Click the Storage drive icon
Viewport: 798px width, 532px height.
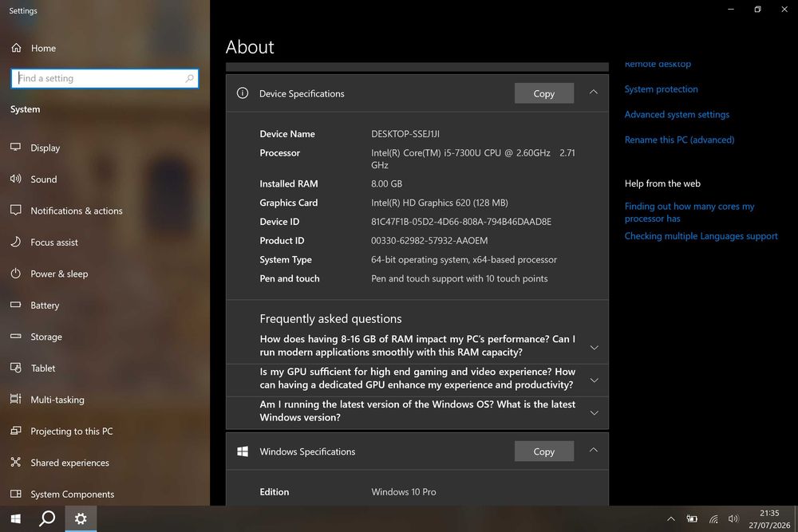click(16, 336)
